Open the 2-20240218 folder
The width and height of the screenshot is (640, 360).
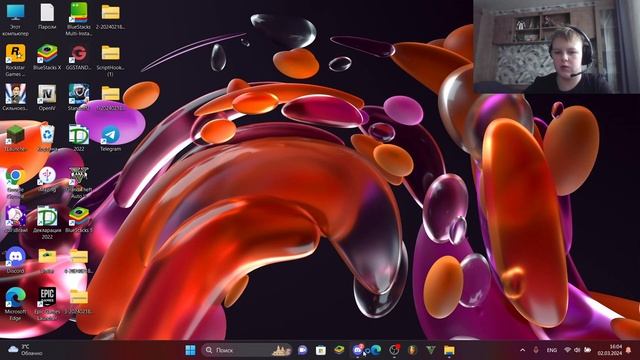pos(110,17)
